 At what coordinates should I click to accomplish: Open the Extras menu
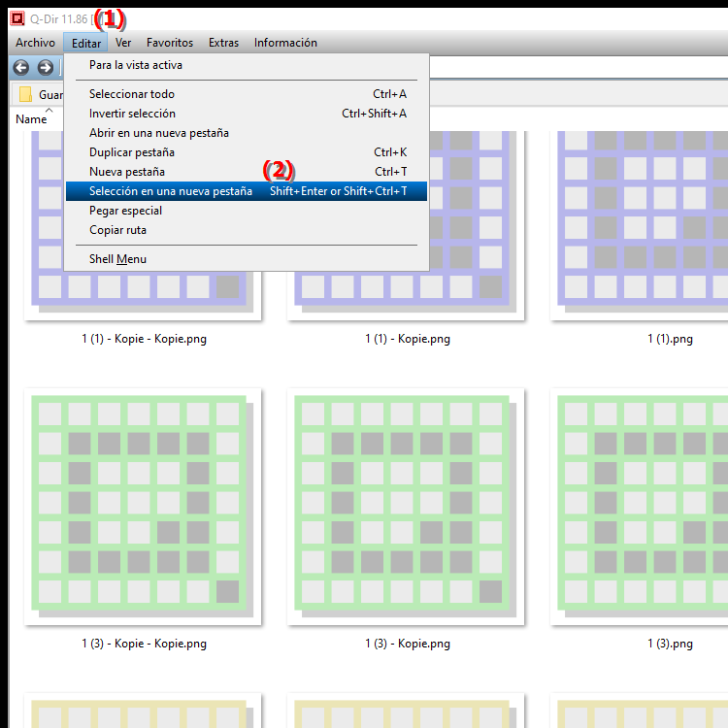click(x=223, y=43)
